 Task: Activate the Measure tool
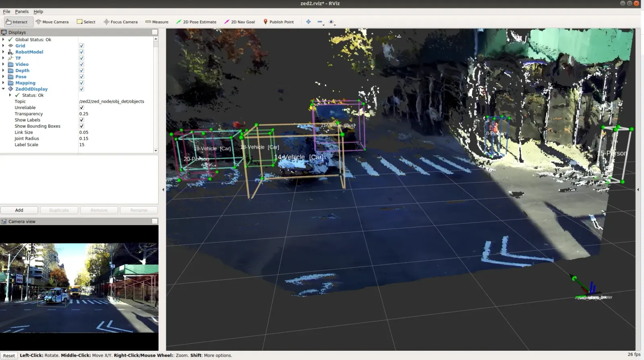pos(157,22)
